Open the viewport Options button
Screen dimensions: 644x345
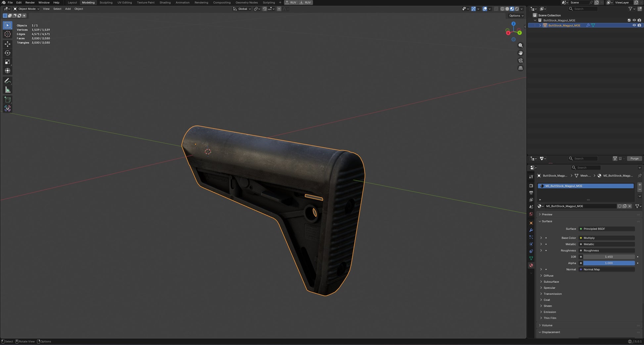516,16
